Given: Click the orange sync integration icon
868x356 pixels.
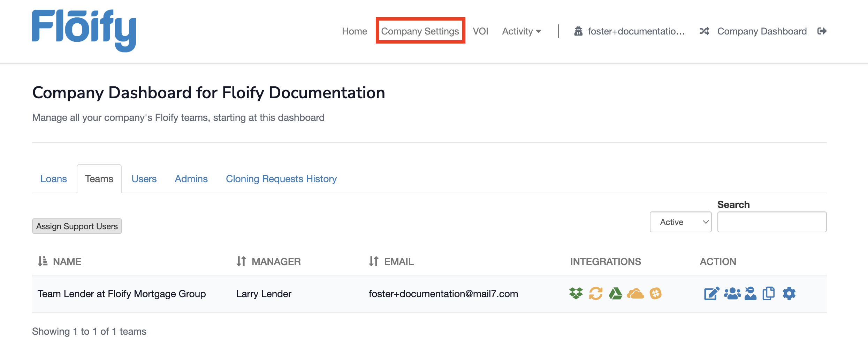Looking at the screenshot, I should pyautogui.click(x=595, y=294).
